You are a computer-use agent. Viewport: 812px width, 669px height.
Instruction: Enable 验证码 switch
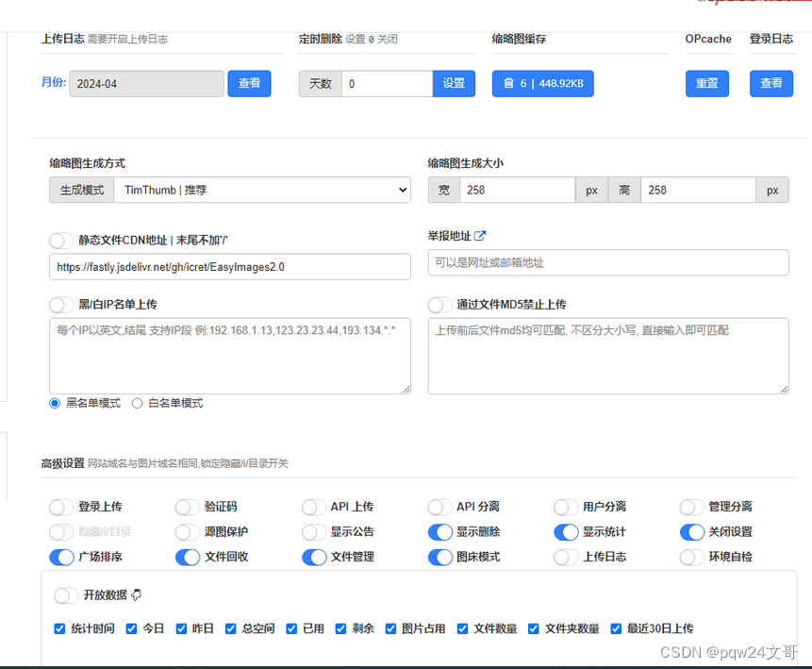(x=188, y=507)
